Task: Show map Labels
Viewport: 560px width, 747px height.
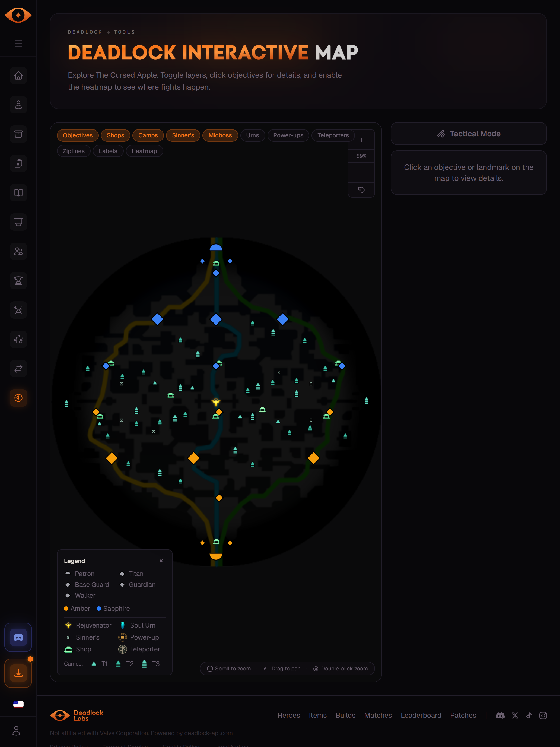Action: click(108, 151)
